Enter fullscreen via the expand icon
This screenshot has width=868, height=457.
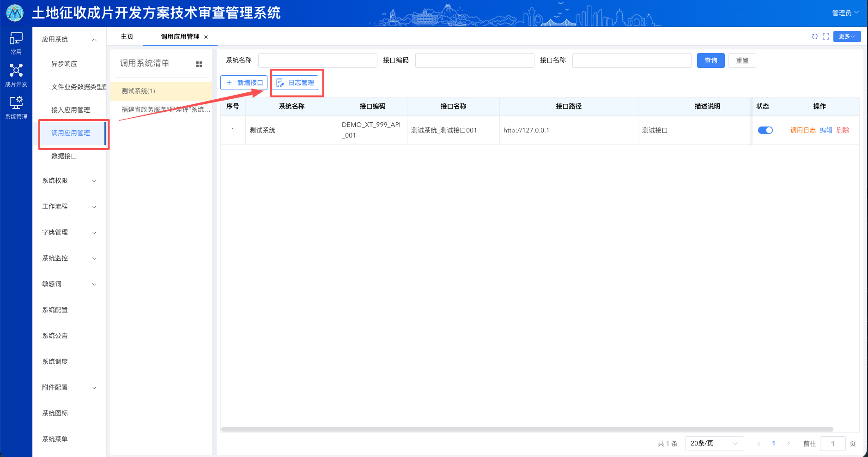[x=826, y=36]
